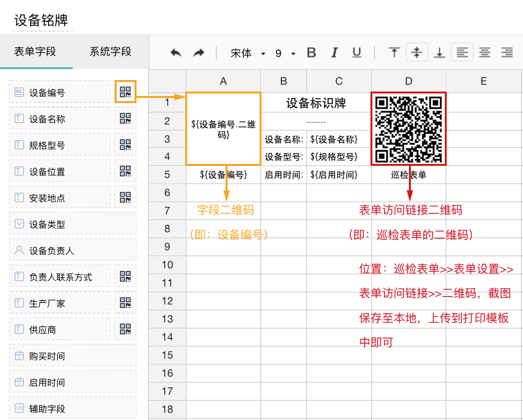The width and height of the screenshot is (523, 420).
Task: Toggle bold text formatting
Action: tap(311, 52)
